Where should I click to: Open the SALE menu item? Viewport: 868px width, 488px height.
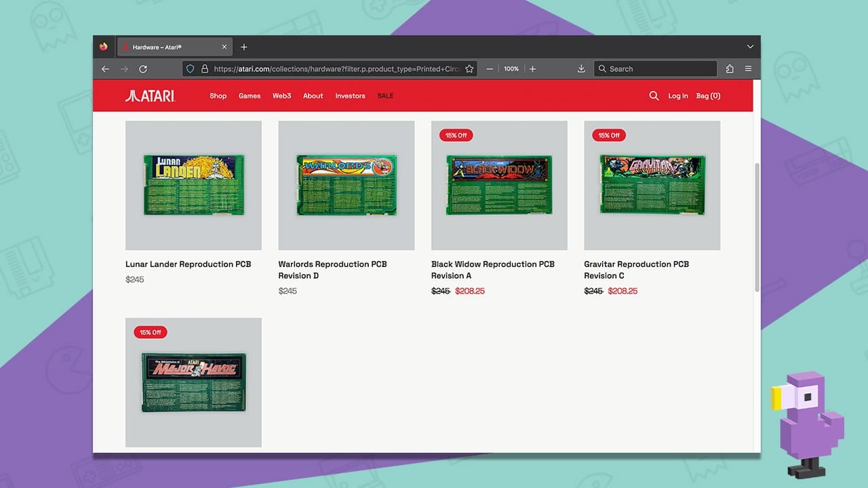click(385, 96)
